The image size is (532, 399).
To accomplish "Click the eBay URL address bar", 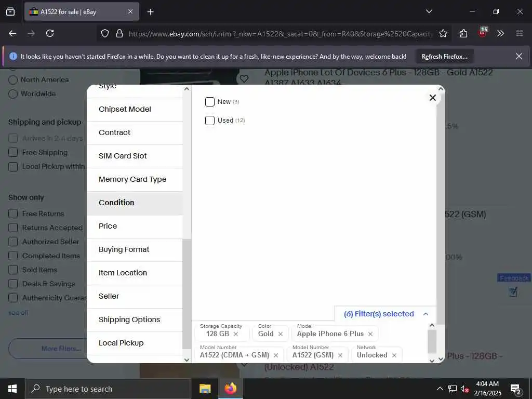I will coord(280,34).
